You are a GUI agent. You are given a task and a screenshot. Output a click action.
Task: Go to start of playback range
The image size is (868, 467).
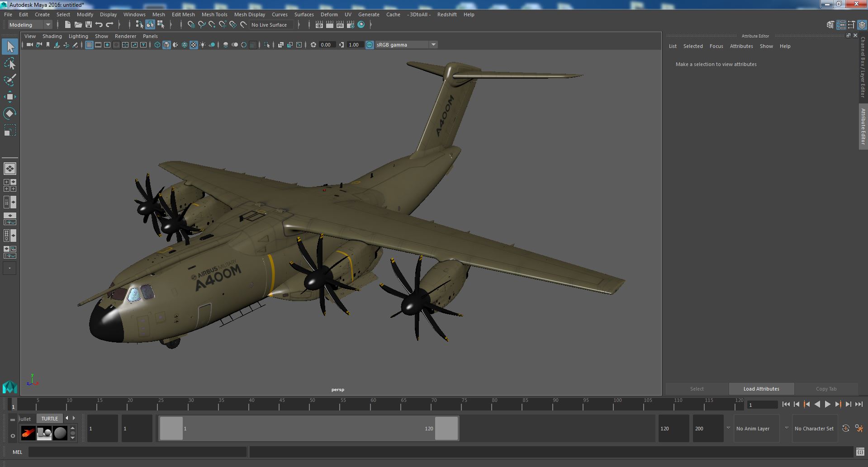click(x=786, y=405)
